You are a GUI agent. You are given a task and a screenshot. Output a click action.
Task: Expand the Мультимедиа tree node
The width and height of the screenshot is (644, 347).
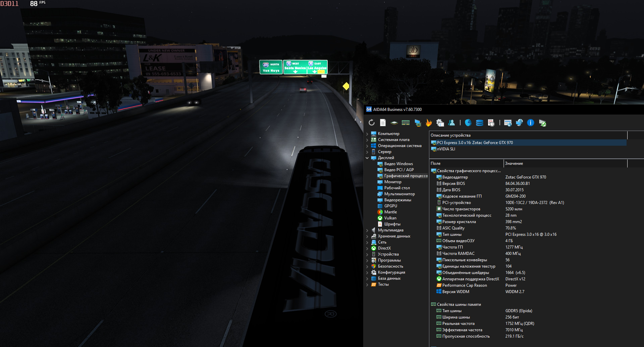367,230
